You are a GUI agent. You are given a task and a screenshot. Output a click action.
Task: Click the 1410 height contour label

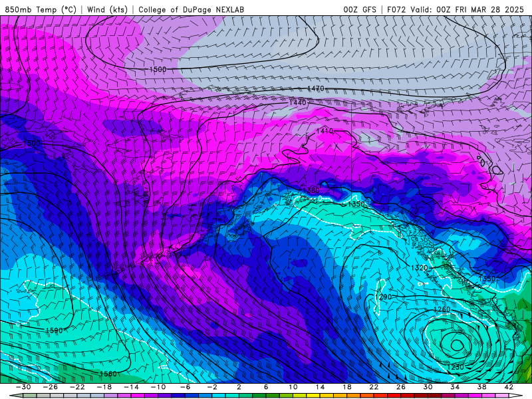[x=325, y=131]
